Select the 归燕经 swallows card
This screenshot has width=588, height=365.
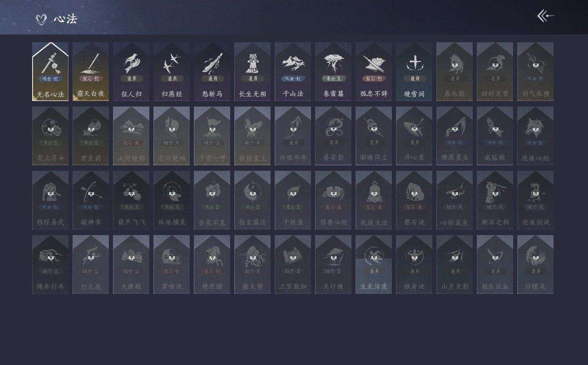(171, 72)
